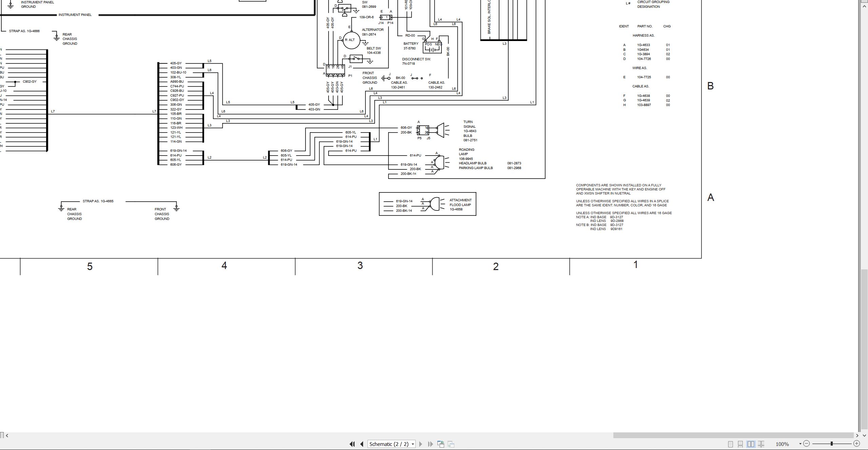Screen dimensions: 868x450
Task: Click the wire label 109-OR-6
Action: pos(367,17)
